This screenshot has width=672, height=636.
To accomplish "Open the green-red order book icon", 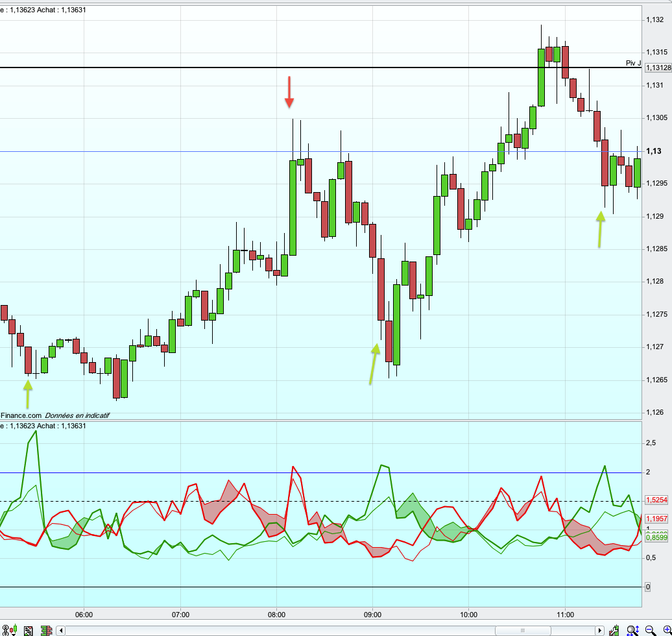I will pyautogui.click(x=46, y=630).
